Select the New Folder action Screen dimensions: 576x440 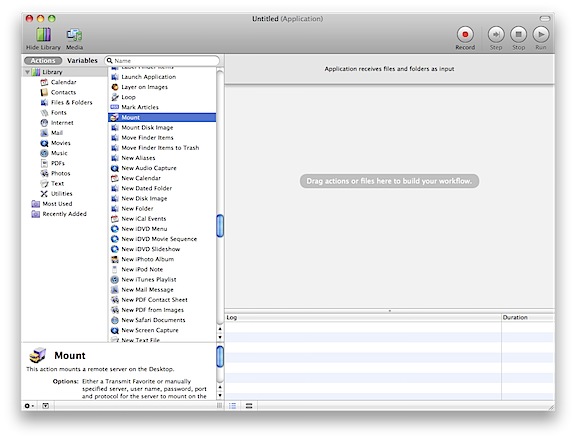pos(162,209)
